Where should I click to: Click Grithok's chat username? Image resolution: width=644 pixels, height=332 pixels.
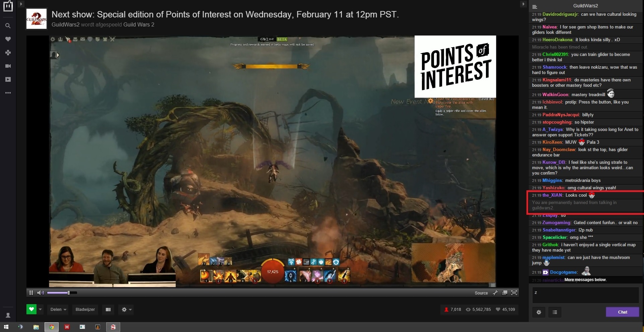[550, 245]
